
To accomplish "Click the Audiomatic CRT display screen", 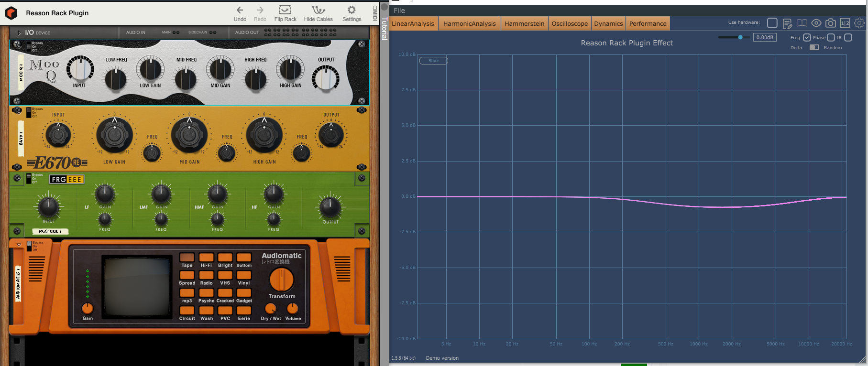I will (138, 287).
